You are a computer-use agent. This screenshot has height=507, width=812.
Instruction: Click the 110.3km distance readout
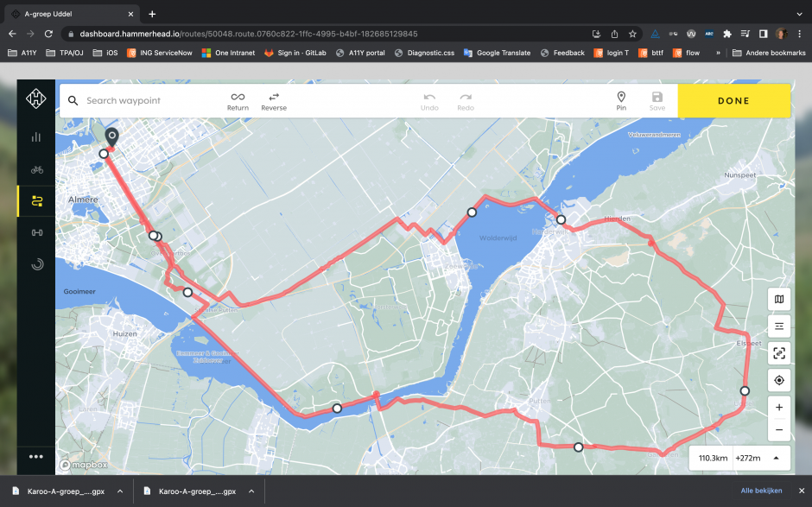click(x=713, y=458)
